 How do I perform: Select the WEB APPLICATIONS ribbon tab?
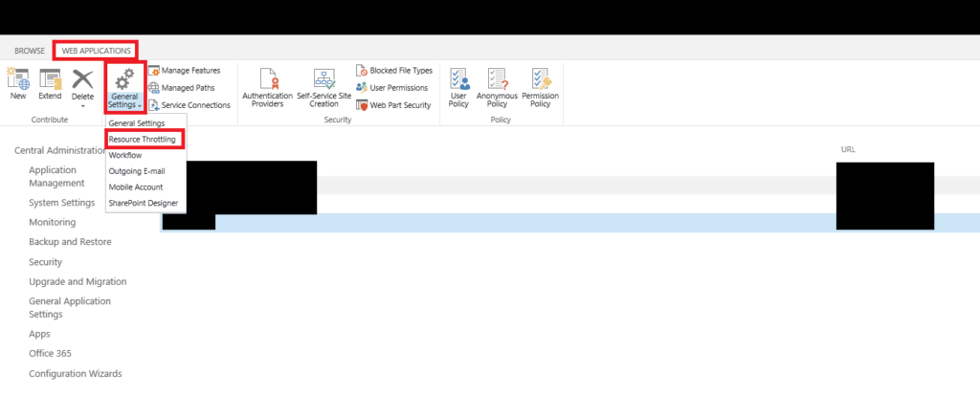click(97, 51)
